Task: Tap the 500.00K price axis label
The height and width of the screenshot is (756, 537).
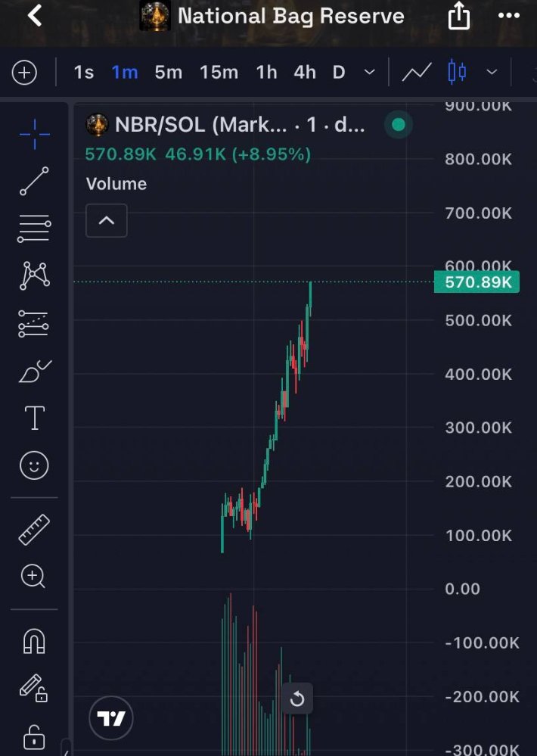Action: click(x=478, y=321)
